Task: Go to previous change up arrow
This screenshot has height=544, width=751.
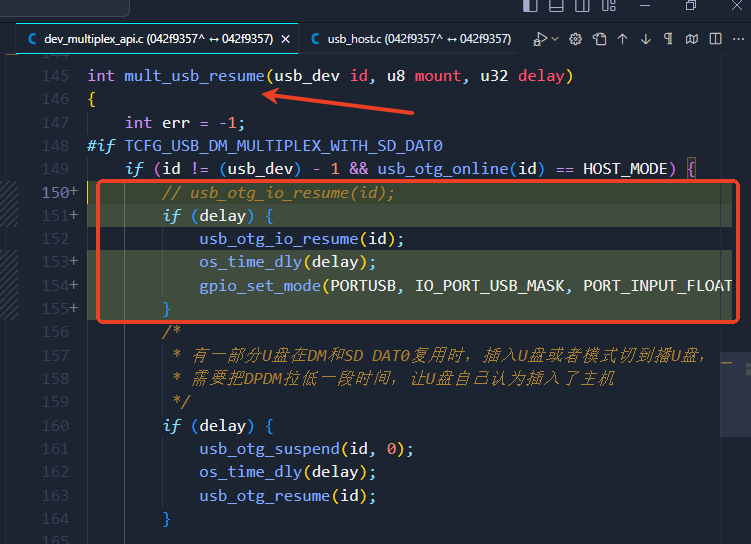Action: [x=622, y=39]
